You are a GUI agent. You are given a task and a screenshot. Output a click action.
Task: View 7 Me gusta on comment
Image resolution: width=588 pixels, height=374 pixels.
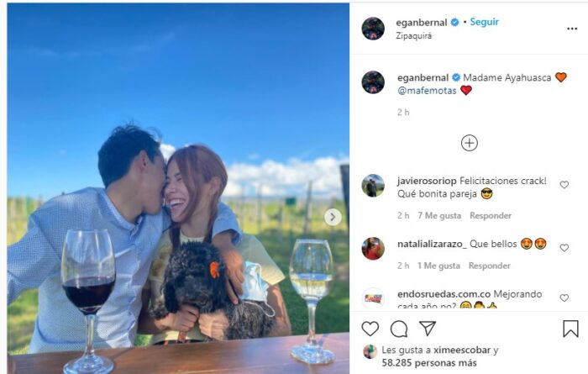coord(439,216)
